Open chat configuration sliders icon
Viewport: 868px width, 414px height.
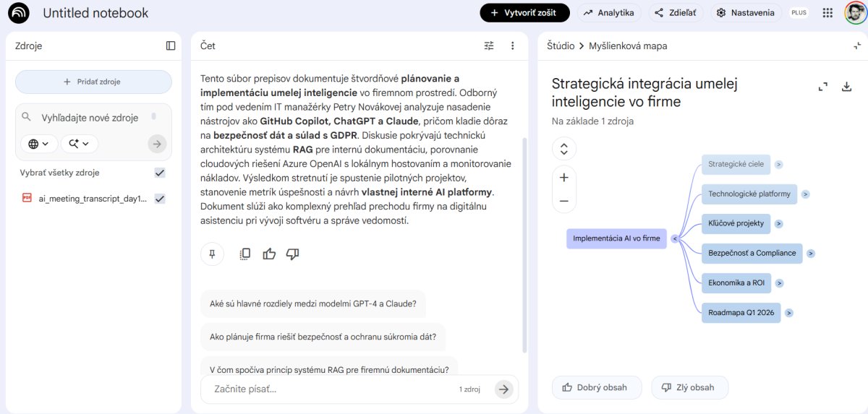(489, 46)
